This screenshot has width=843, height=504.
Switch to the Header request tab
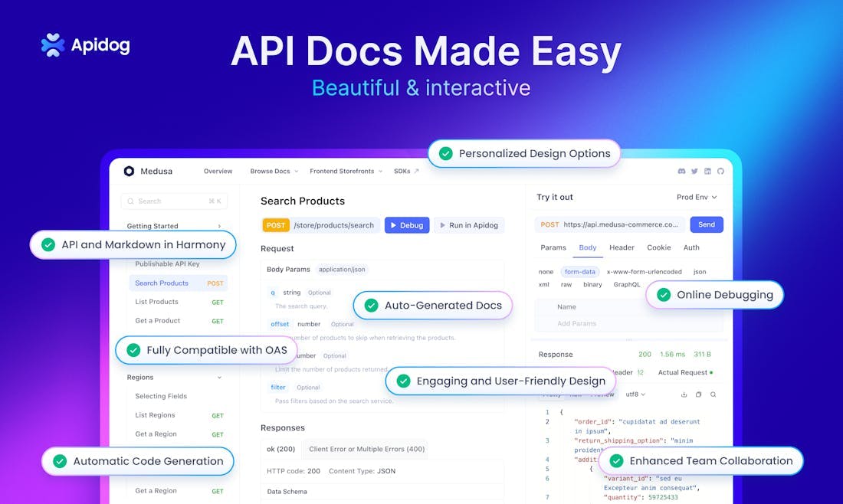coord(622,247)
